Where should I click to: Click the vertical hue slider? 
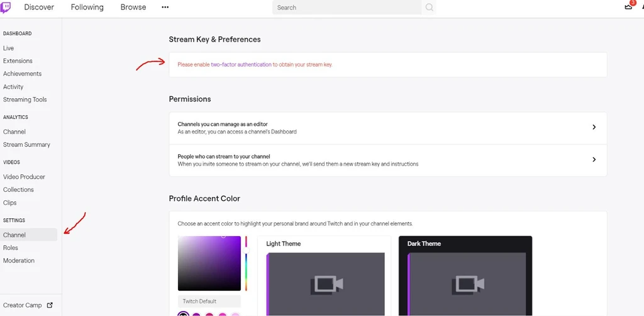coord(246,264)
